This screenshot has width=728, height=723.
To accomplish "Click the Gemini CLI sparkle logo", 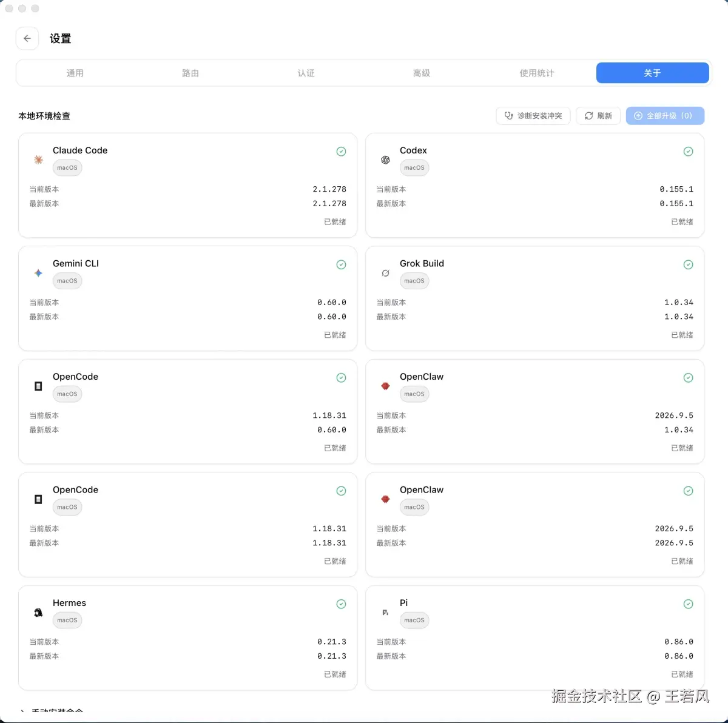I will pos(38,273).
